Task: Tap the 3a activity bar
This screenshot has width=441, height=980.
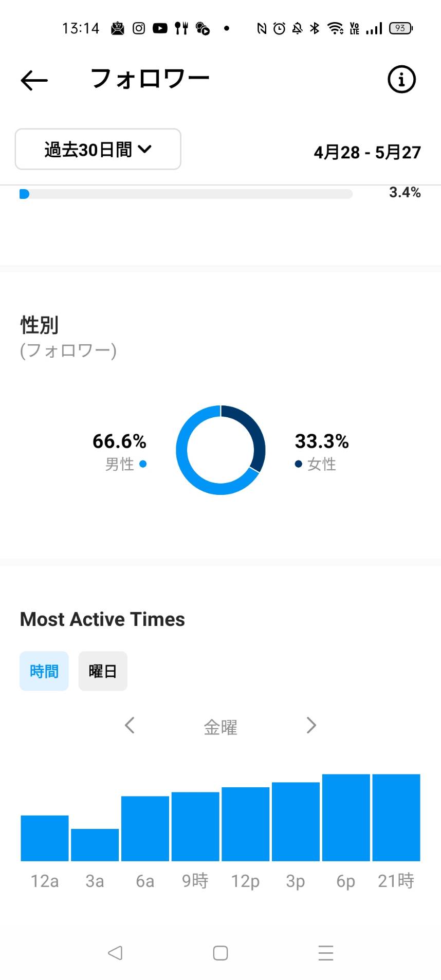Action: tap(95, 844)
